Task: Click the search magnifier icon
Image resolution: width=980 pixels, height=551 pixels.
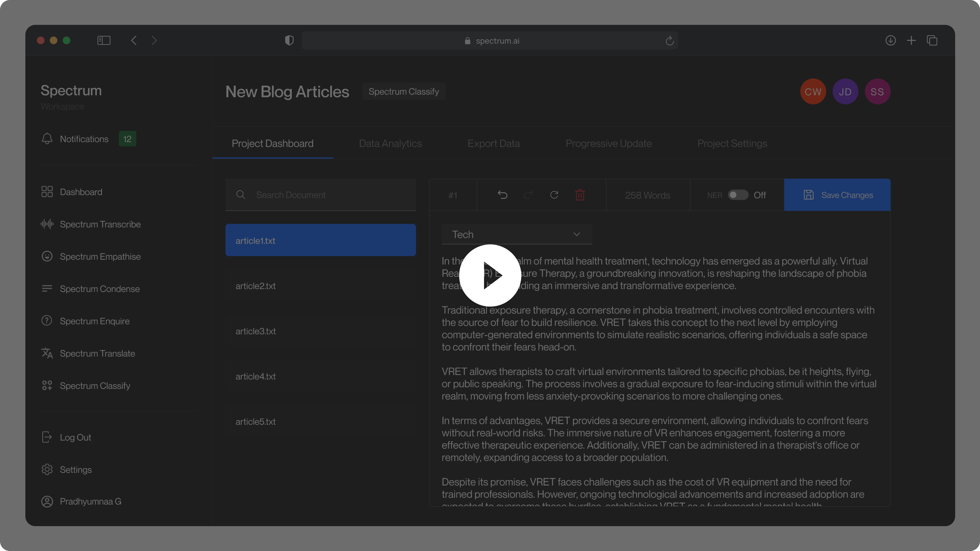Action: click(x=240, y=195)
